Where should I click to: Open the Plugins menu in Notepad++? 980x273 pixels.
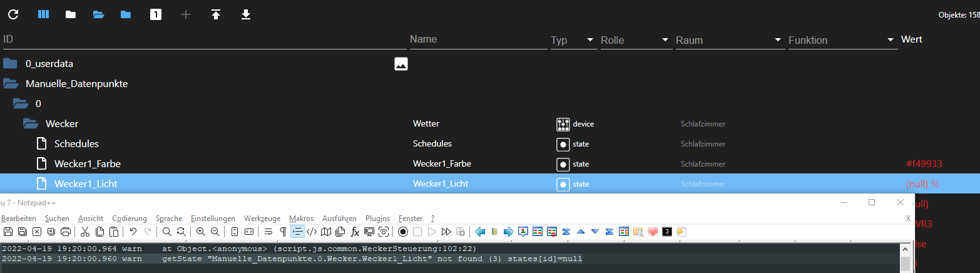377,219
